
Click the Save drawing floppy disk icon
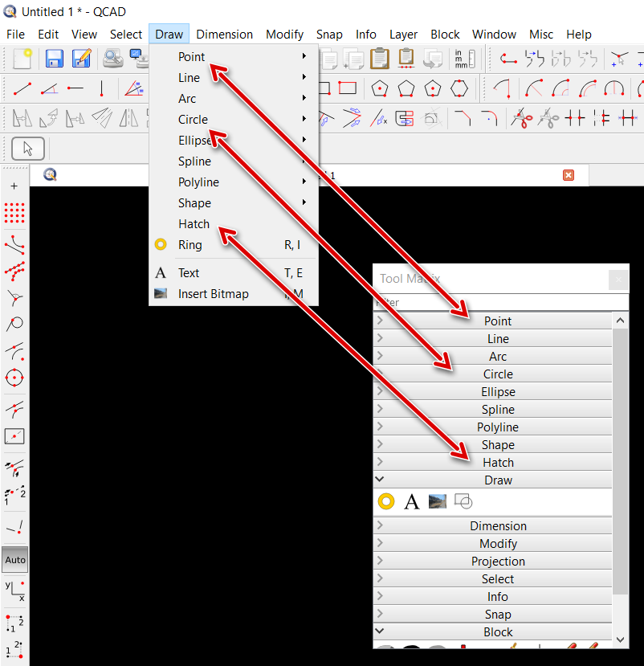tap(55, 58)
